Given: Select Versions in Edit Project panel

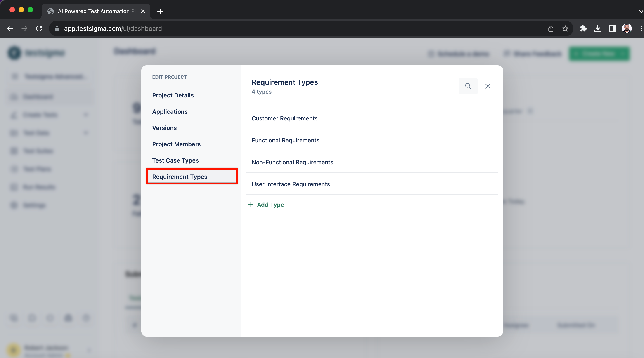Looking at the screenshot, I should pos(165,128).
